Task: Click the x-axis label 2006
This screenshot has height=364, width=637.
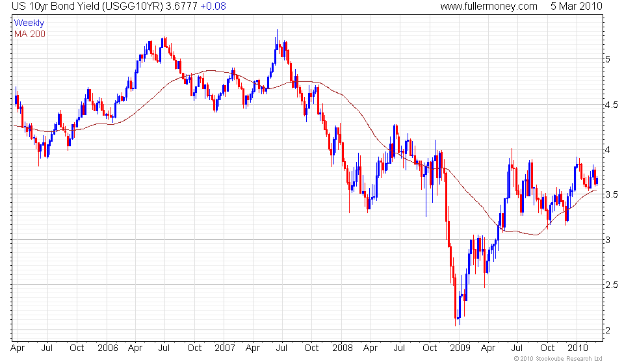Action: tap(108, 348)
